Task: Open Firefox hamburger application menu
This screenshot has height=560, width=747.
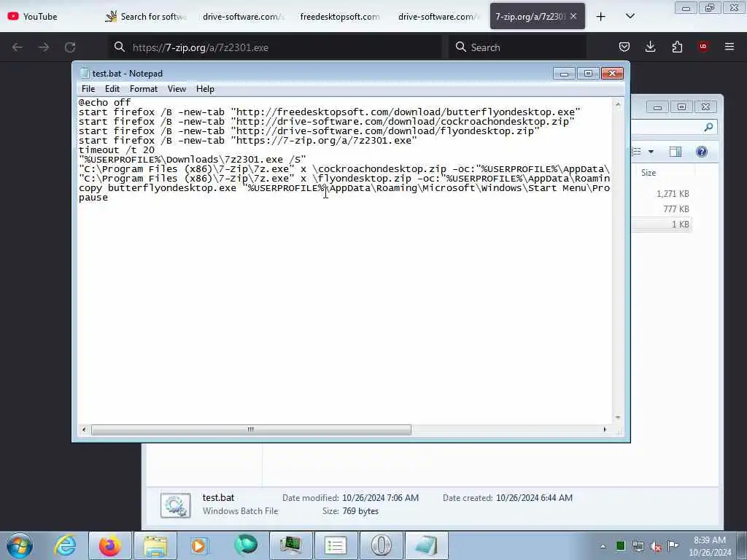Action: 729,47
